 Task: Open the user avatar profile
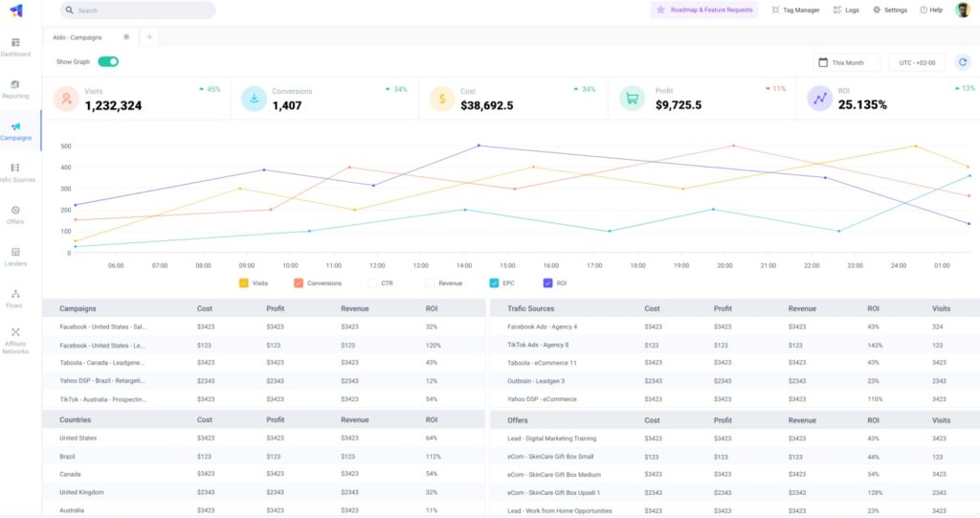[x=963, y=10]
